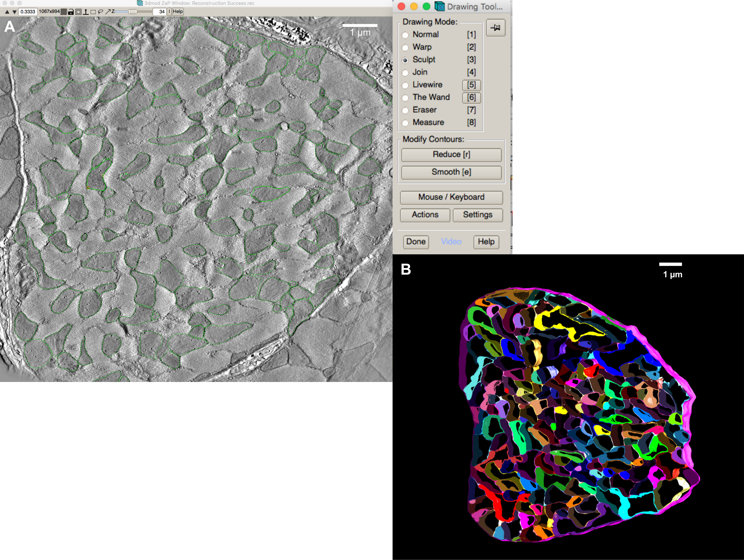The image size is (744, 560).
Task: Select the Warp drawing mode
Action: point(406,47)
